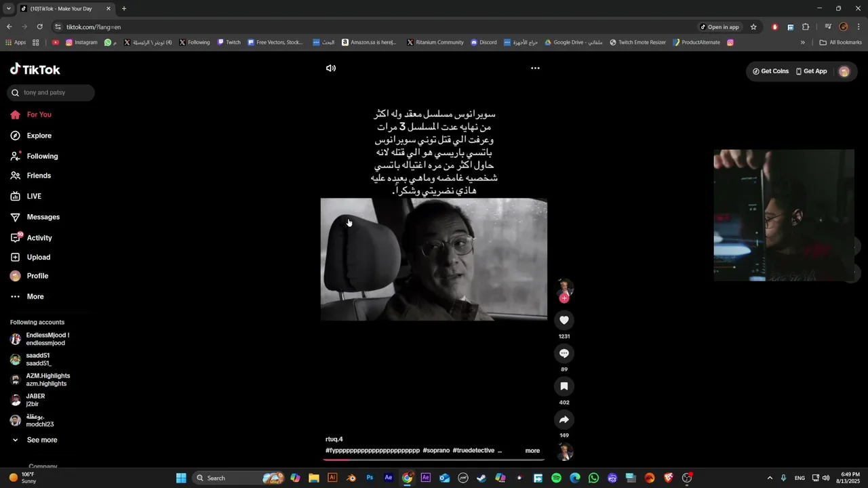Image resolution: width=868 pixels, height=488 pixels.
Task: Open the Chrome three-dot menu
Action: (859, 27)
